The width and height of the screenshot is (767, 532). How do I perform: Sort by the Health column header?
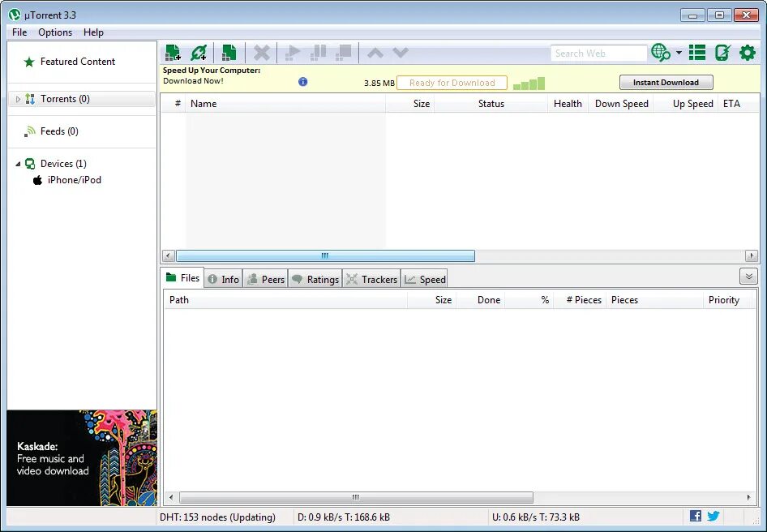(x=568, y=104)
